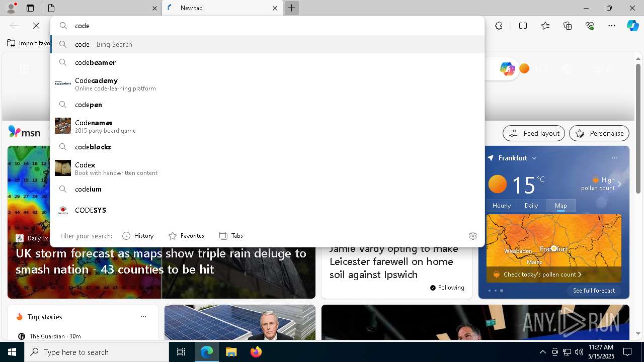The width and height of the screenshot is (644, 362).
Task: Open Top stories more options ellipsis
Action: 143,317
